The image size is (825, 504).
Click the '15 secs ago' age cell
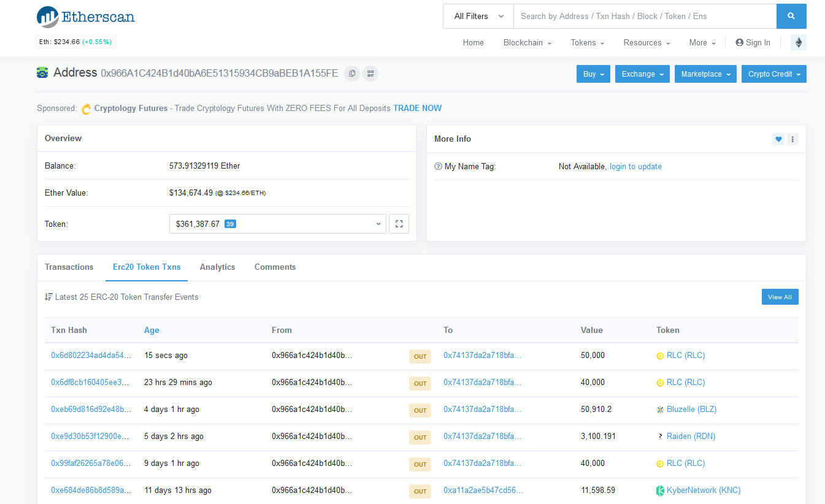point(166,355)
